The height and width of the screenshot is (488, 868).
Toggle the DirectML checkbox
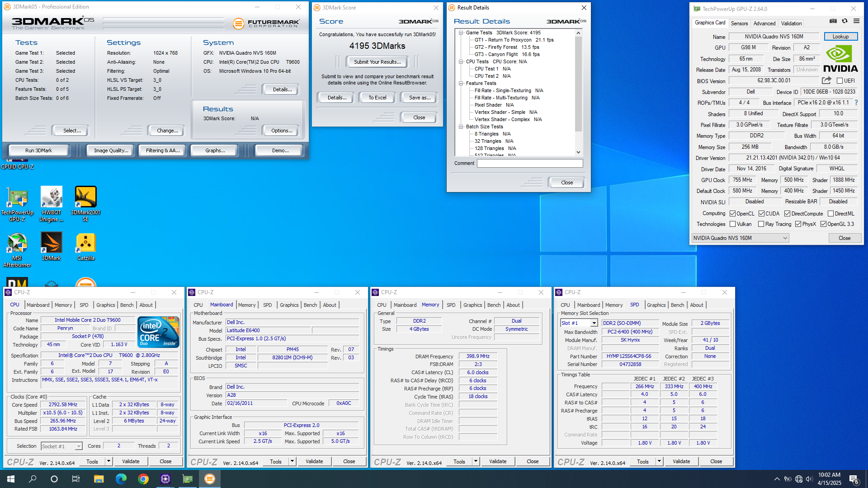pos(830,214)
